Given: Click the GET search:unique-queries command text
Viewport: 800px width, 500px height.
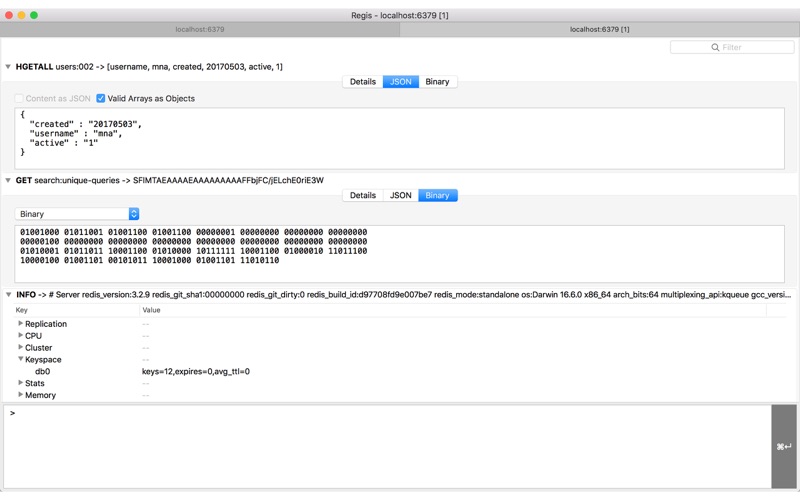Looking at the screenshot, I should 169,181.
